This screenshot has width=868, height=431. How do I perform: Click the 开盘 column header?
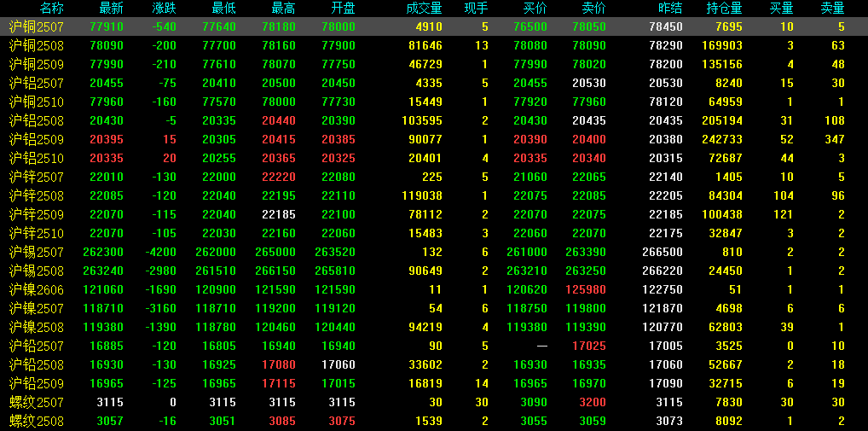click(x=344, y=9)
